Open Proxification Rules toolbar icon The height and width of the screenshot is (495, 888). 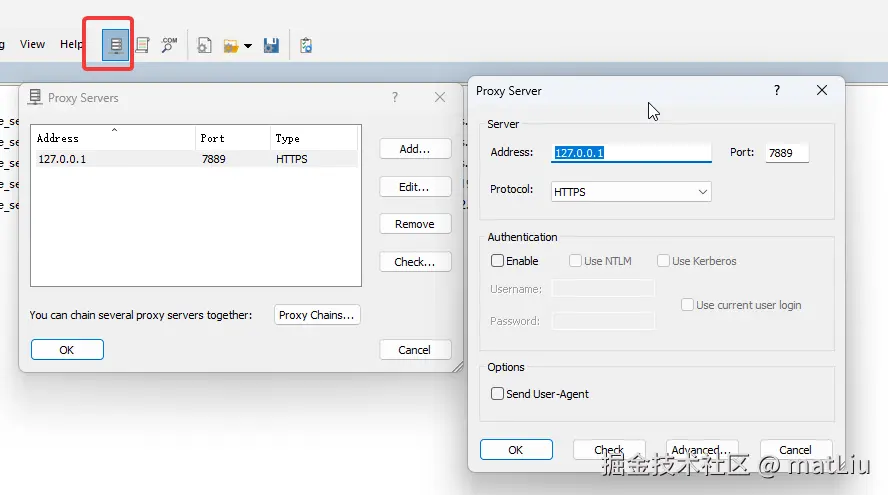tap(143, 45)
